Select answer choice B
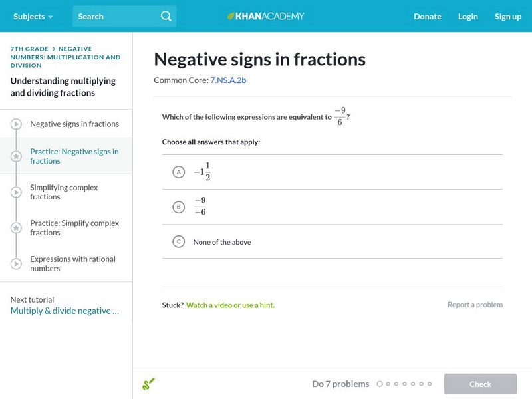The height and width of the screenshot is (399, 532). tap(178, 207)
